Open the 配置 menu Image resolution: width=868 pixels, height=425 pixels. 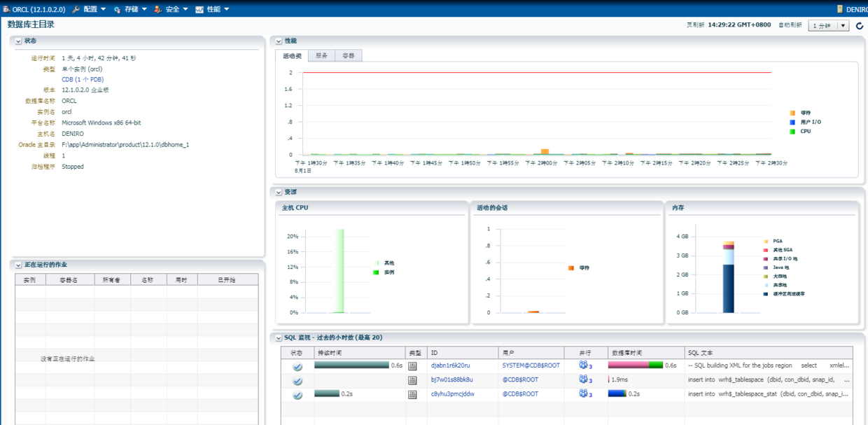click(x=94, y=9)
